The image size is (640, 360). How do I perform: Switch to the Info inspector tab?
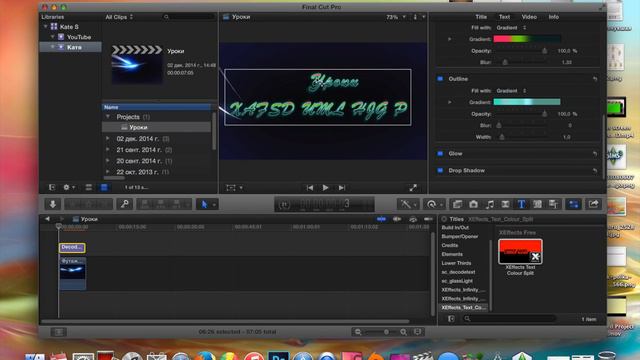pyautogui.click(x=553, y=17)
